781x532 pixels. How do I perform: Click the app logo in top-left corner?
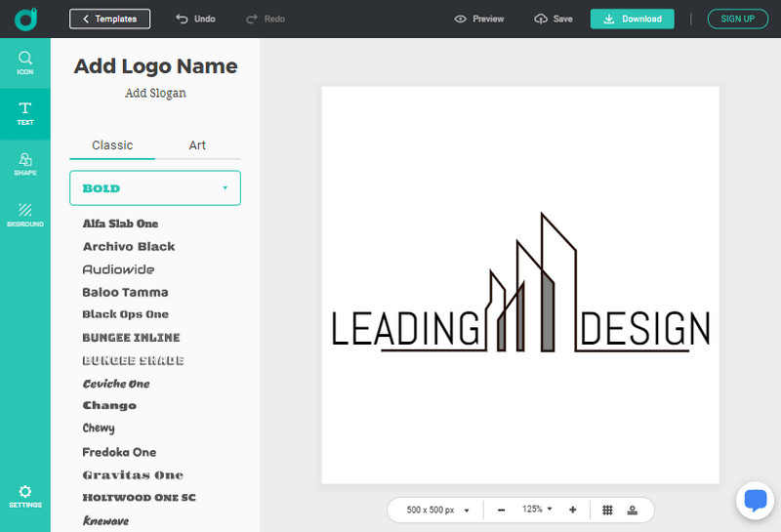pyautogui.click(x=25, y=19)
